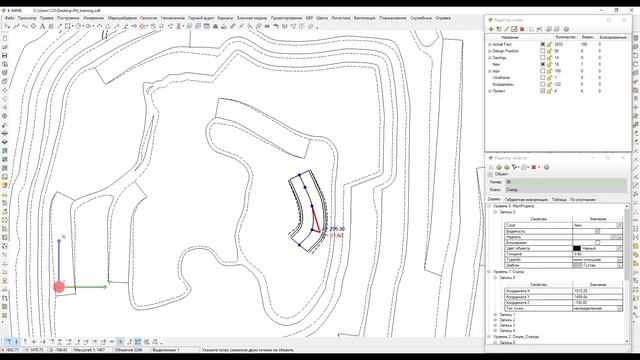This screenshot has width=640, height=360.
Task: Expand Запись 1 tree node
Action: (495, 315)
